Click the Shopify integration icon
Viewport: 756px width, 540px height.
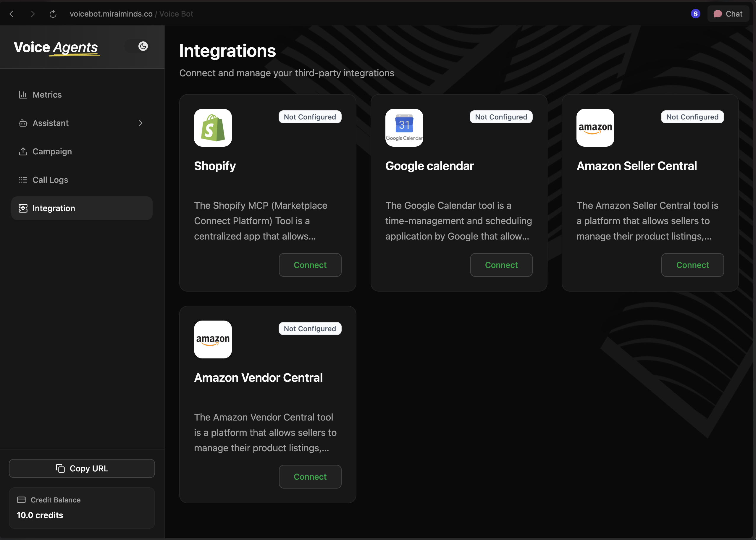pyautogui.click(x=213, y=128)
